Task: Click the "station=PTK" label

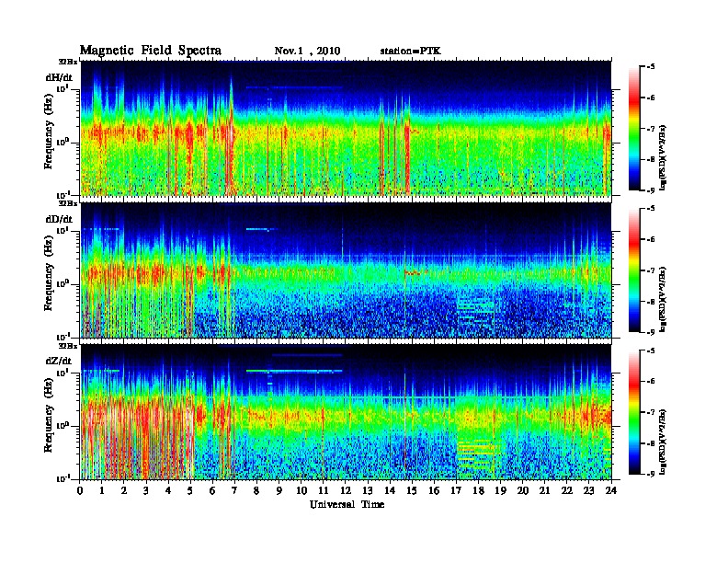Action: click(411, 52)
